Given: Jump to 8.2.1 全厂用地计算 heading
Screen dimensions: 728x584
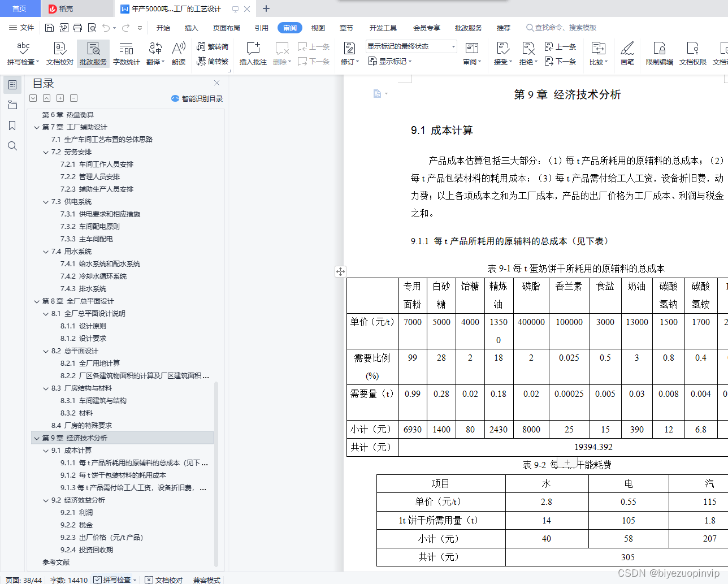Looking at the screenshot, I should click(x=90, y=364).
